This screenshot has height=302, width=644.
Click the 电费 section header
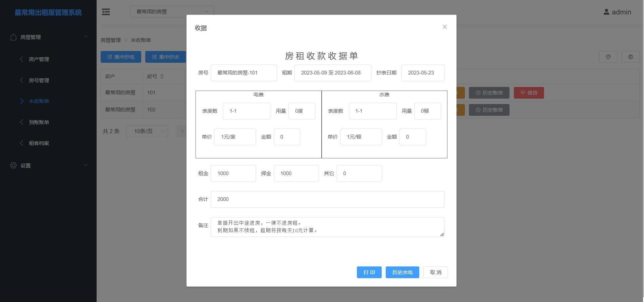[x=259, y=95]
